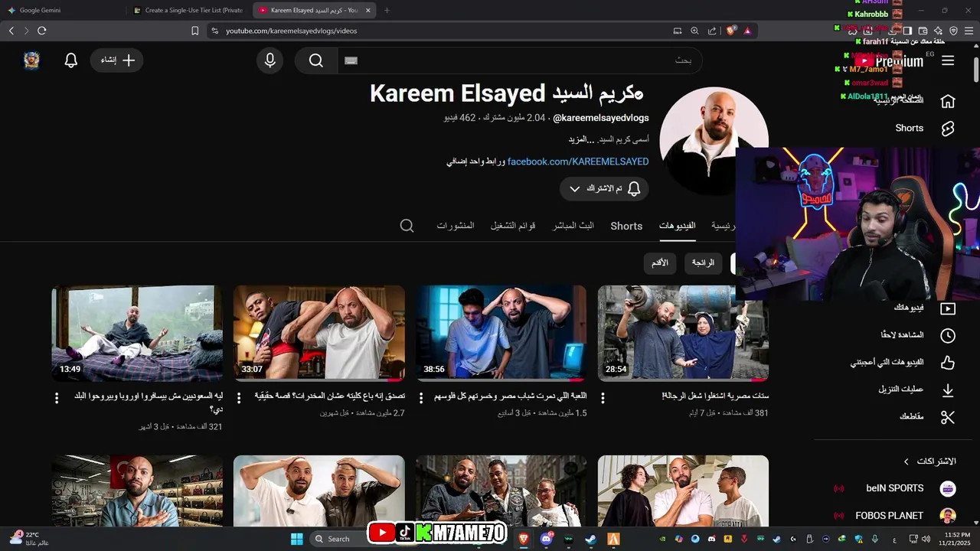Click the page scrollbar on the right
This screenshot has width=980, height=551.
(976, 69)
